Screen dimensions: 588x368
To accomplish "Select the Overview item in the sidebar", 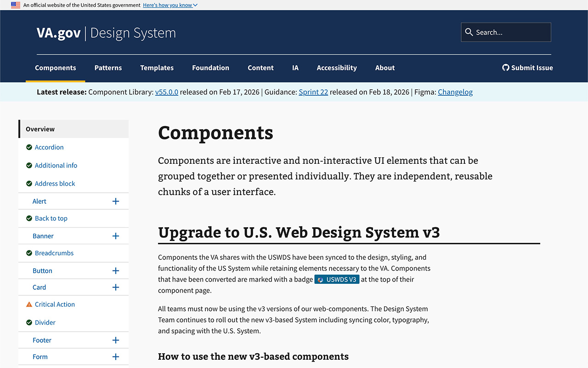I will coord(40,129).
